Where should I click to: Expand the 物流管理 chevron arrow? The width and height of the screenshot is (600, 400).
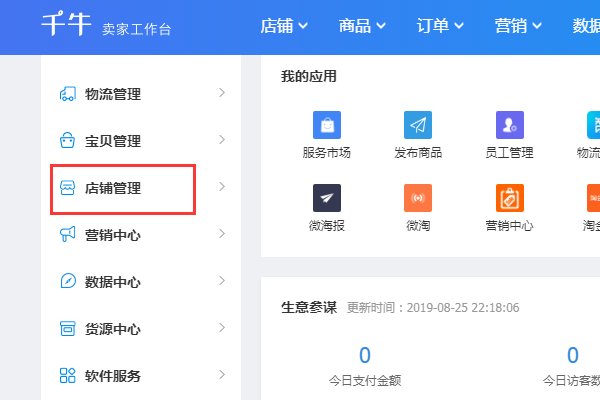[222, 93]
